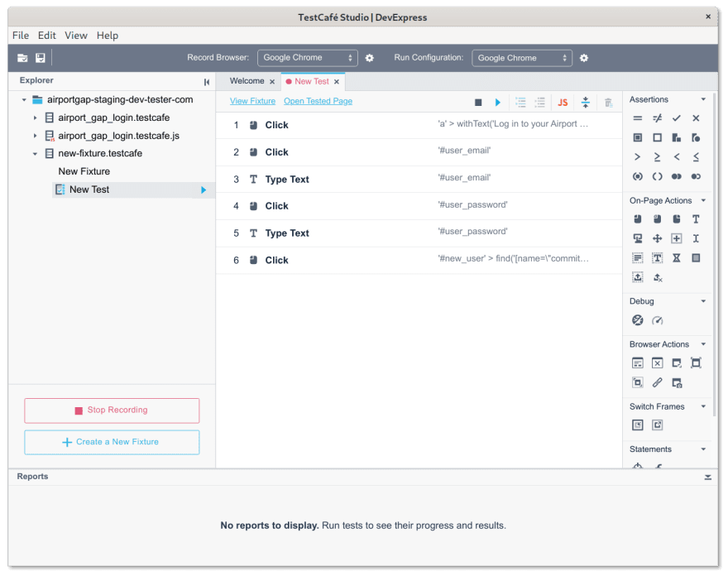
Task: Select the Less Than assertion icon
Action: (x=677, y=157)
